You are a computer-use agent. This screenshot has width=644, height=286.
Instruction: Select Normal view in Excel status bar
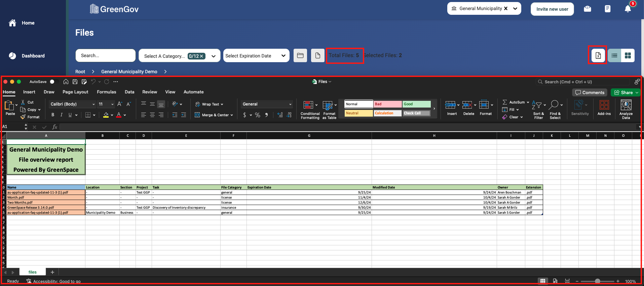pyautogui.click(x=543, y=281)
